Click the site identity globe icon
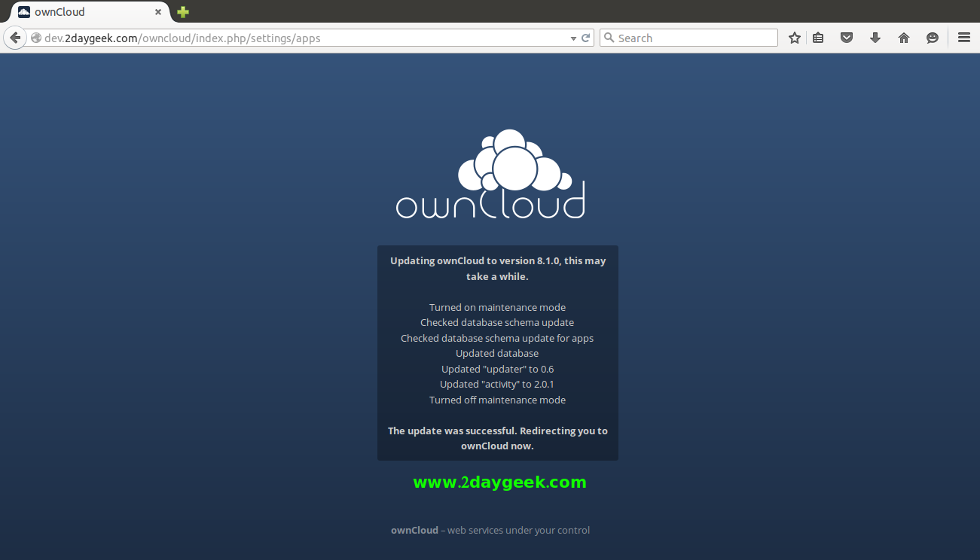 (x=35, y=38)
